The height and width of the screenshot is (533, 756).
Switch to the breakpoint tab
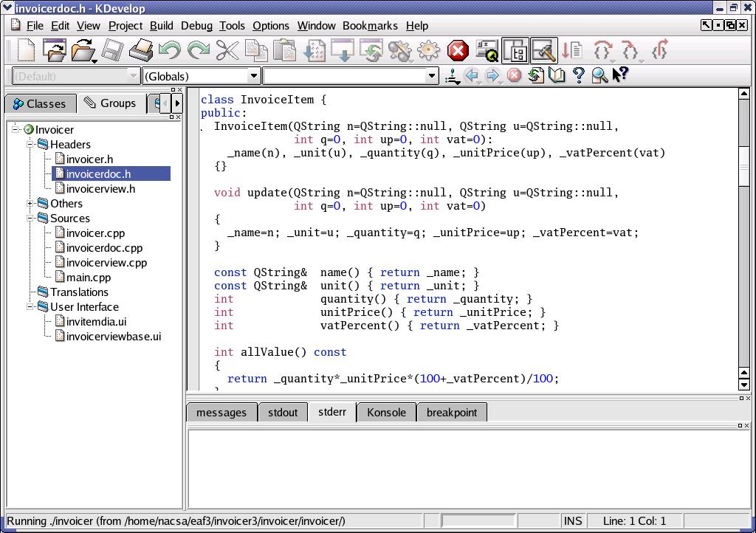tap(452, 413)
